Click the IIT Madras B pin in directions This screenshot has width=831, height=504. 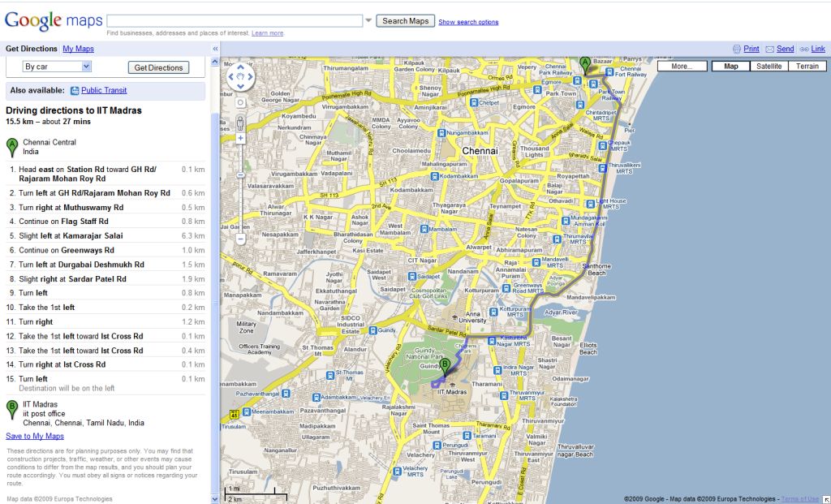(11, 410)
